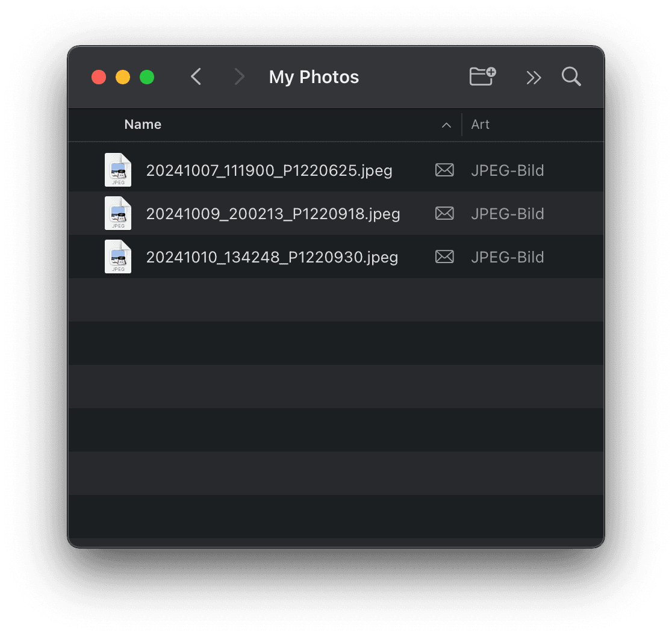Viewport: 672px width, 637px height.
Task: Click the envelope icon on the 20241007 file row
Action: (444, 170)
